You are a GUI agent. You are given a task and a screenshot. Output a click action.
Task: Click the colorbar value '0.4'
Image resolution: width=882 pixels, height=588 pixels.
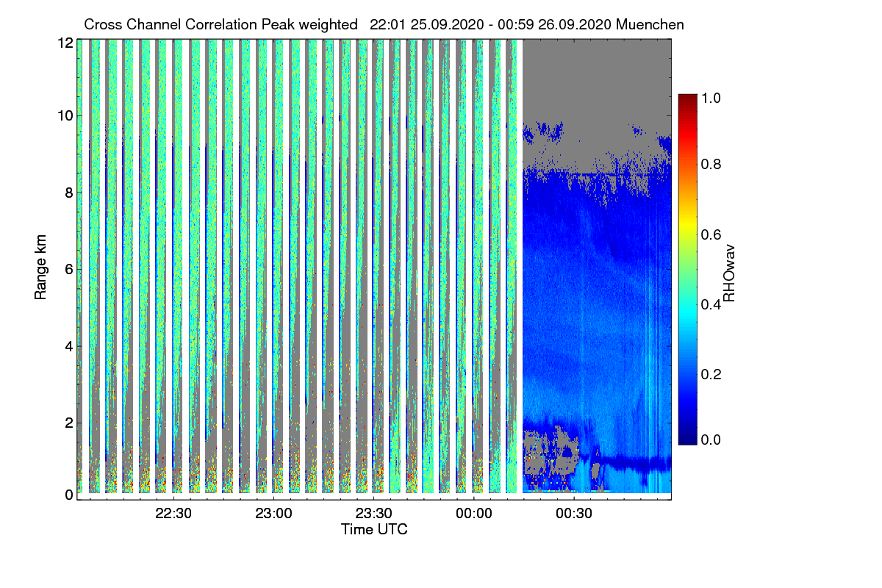711,304
